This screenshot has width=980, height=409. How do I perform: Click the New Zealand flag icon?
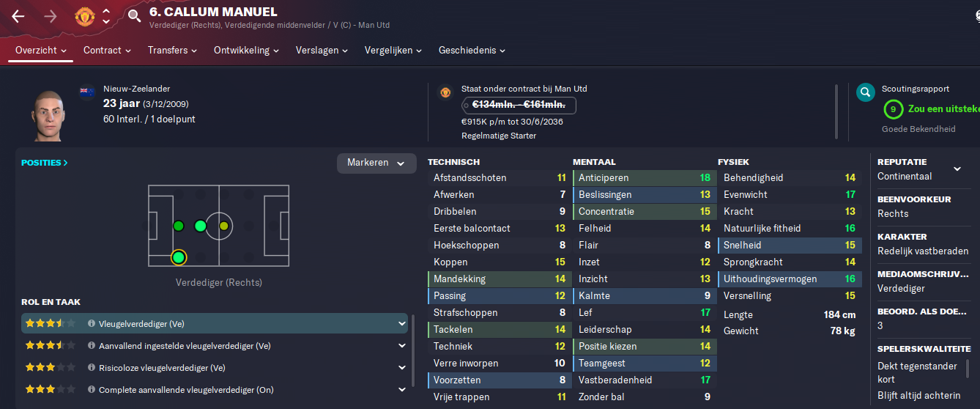click(x=87, y=92)
